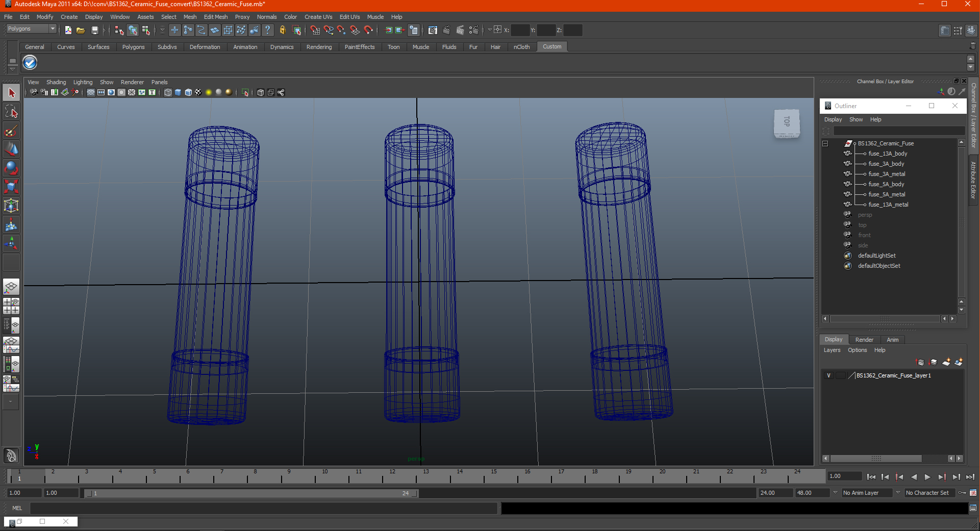Select fuse_5A_metal in Outliner
The width and height of the screenshot is (980, 531).
coord(887,194)
